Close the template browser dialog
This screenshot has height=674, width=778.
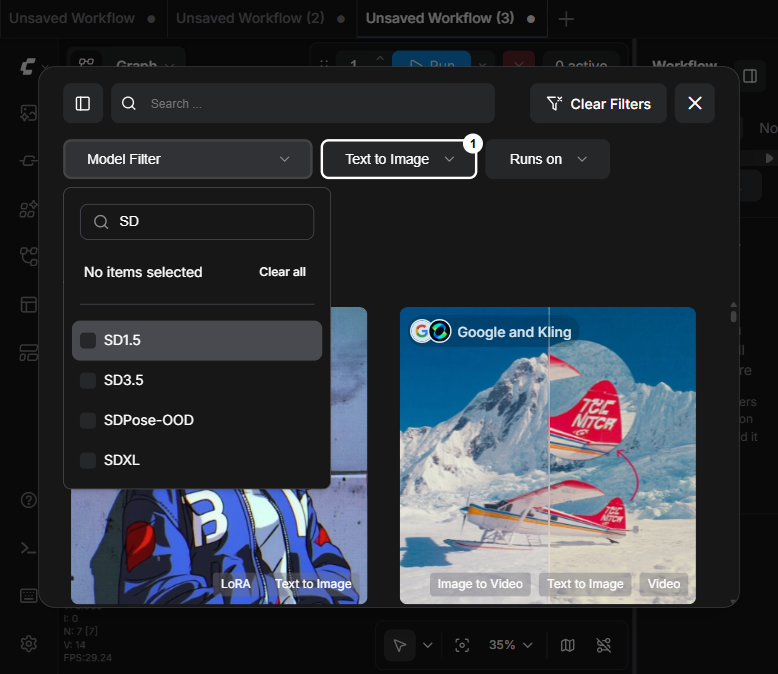(695, 103)
